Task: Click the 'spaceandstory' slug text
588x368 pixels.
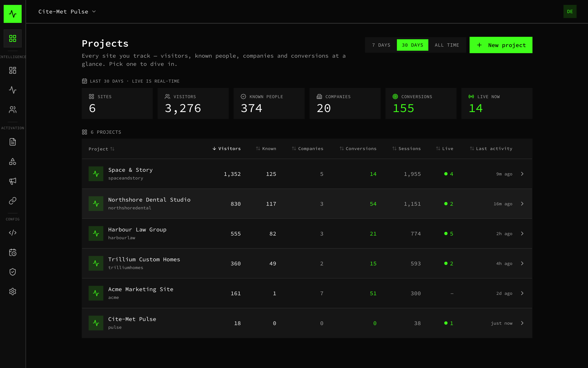Action: tap(126, 178)
